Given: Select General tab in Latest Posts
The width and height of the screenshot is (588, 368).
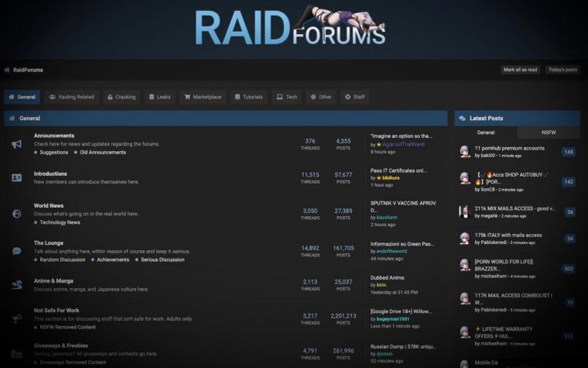Looking at the screenshot, I should click(486, 132).
